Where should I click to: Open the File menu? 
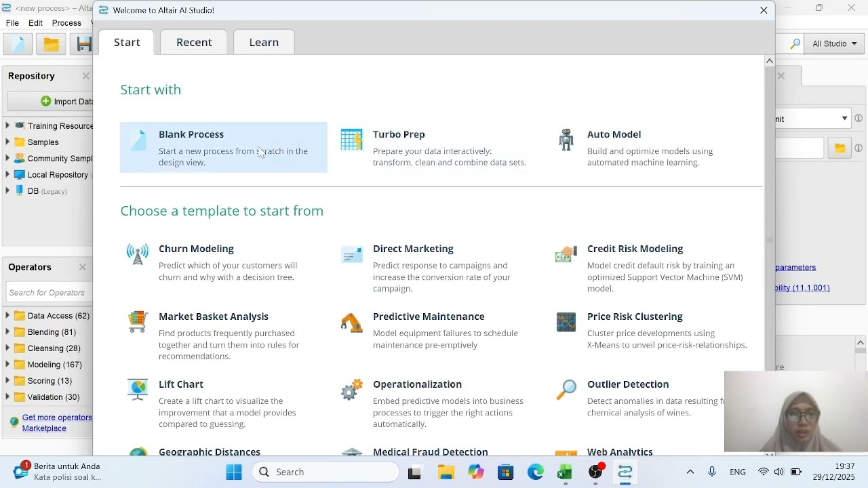(x=12, y=23)
